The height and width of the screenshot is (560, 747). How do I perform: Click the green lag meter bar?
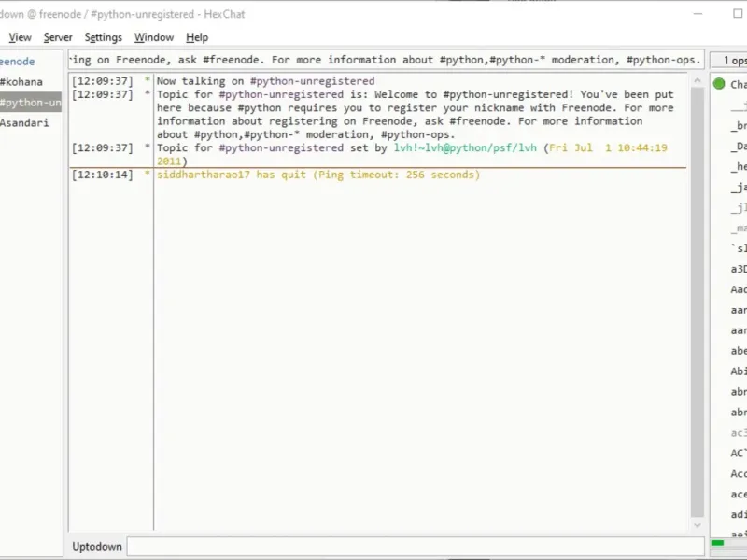pyautogui.click(x=717, y=543)
